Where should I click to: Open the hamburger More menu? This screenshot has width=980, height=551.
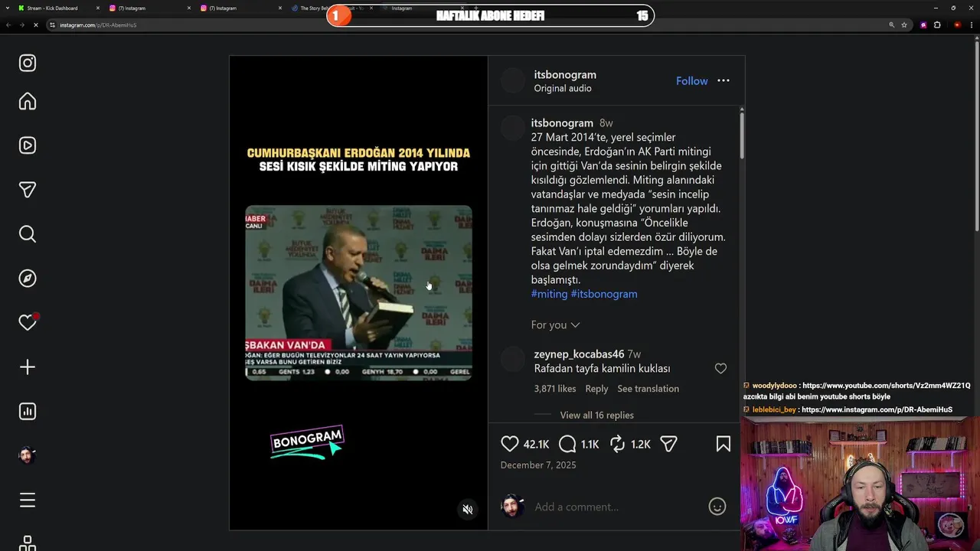[28, 500]
